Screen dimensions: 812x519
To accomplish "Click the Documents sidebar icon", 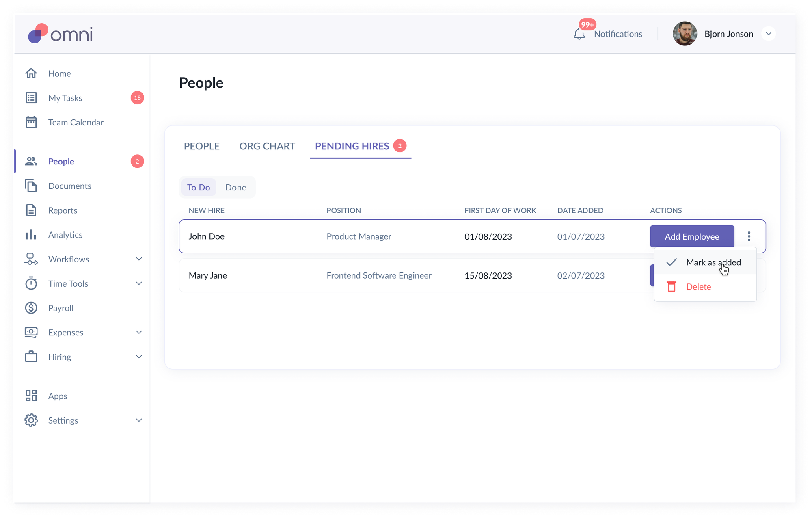I will click(x=31, y=186).
